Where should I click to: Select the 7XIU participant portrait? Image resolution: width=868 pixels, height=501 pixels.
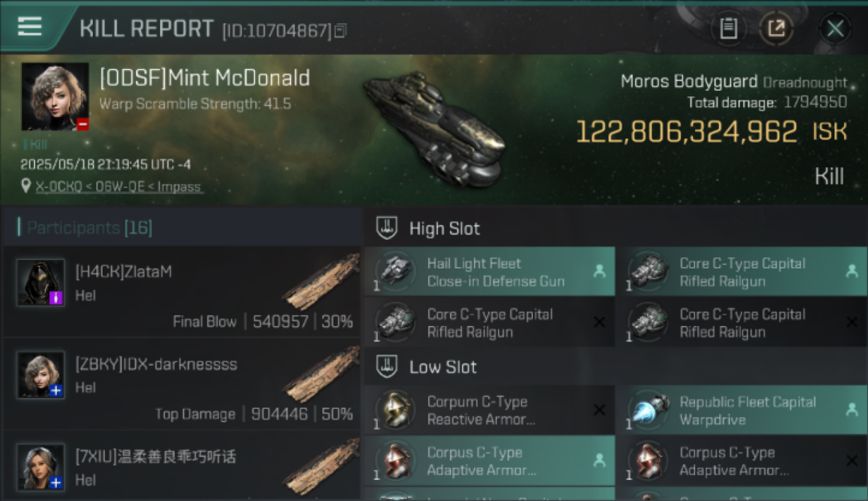coord(41,467)
